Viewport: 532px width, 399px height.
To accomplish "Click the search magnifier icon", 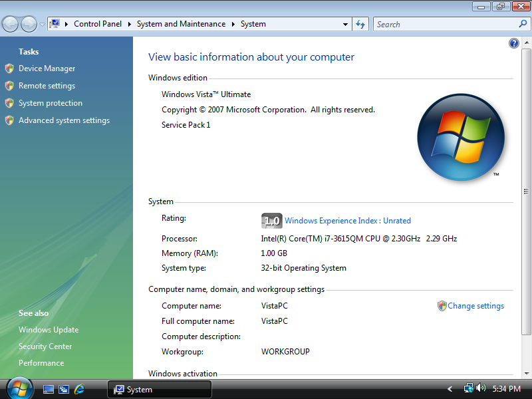I will pyautogui.click(x=523, y=24).
